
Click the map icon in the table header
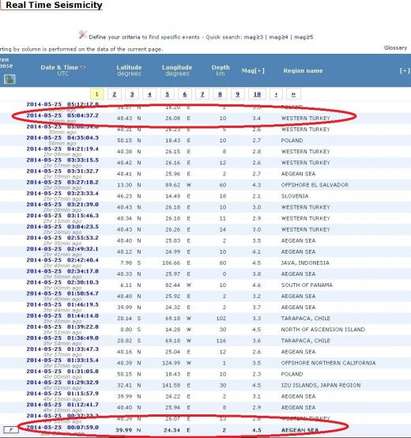10,79
